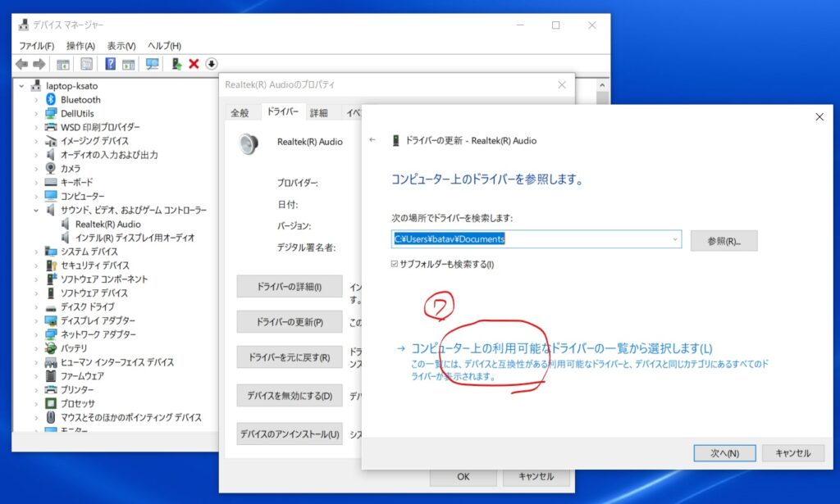Click the camera icon beside カメラ
This screenshot has width=840, height=504.
point(51,168)
